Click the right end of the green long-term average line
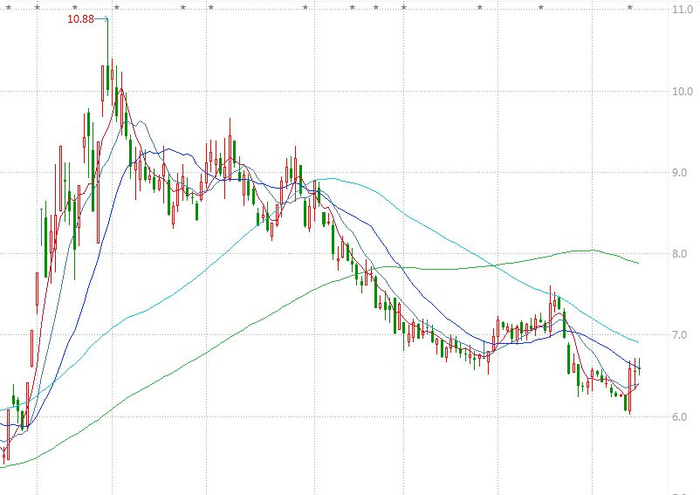The image size is (700, 495). click(638, 263)
